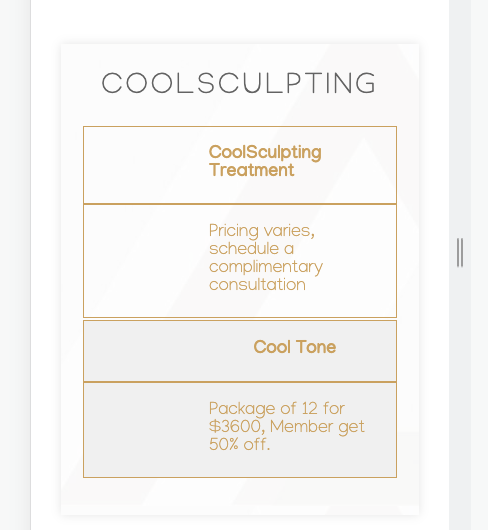Click the word Treatment in the first header

point(252,170)
